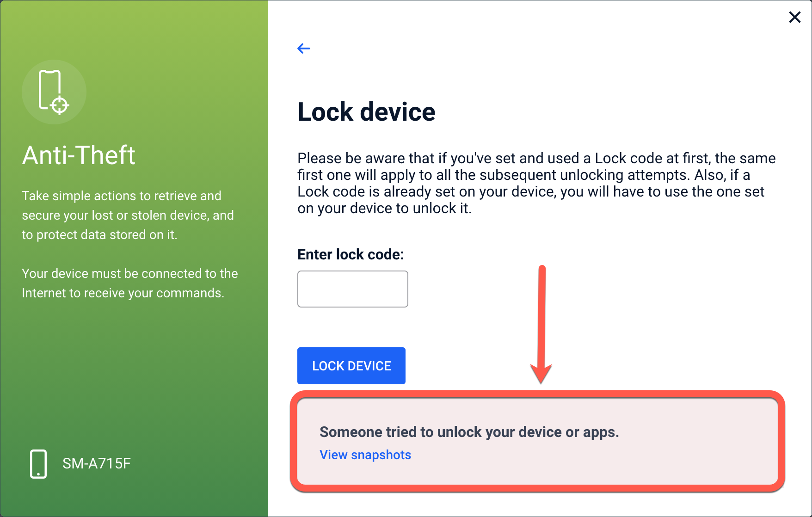The height and width of the screenshot is (517, 812).
Task: Click the Lock device heading
Action: click(x=366, y=112)
